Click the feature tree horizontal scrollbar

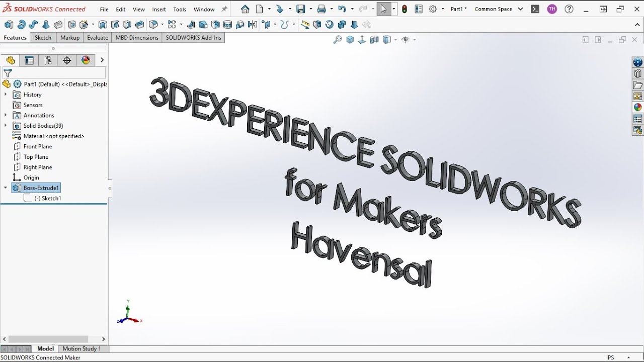[48, 339]
